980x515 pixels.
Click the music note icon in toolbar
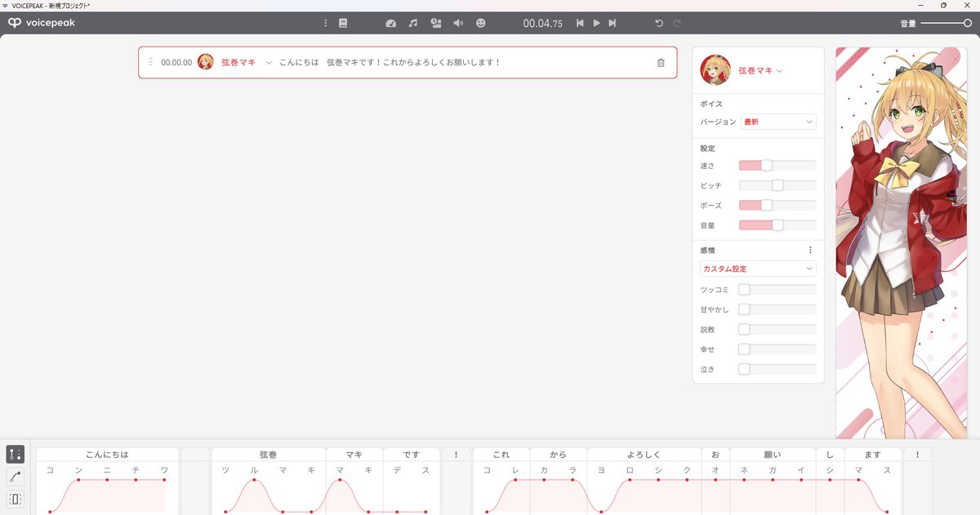pos(413,23)
